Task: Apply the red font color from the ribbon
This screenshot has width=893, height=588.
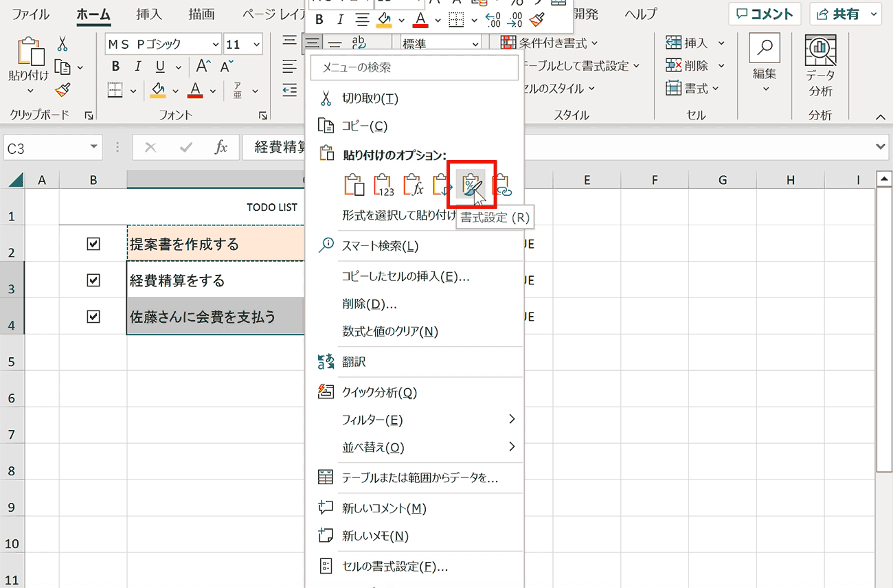Action: [x=196, y=90]
